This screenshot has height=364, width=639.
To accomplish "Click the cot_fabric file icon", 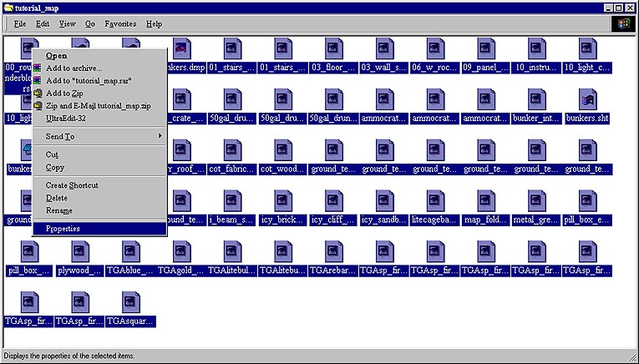I will click(231, 150).
